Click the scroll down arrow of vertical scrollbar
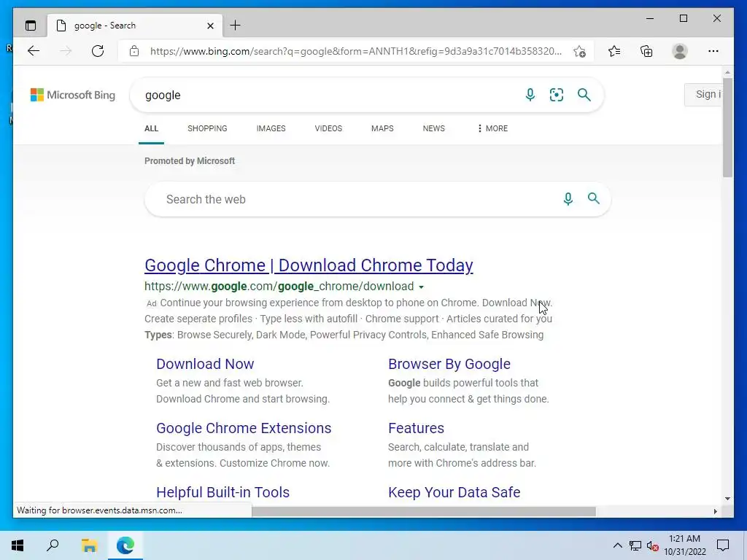This screenshot has width=747, height=560. (727, 499)
